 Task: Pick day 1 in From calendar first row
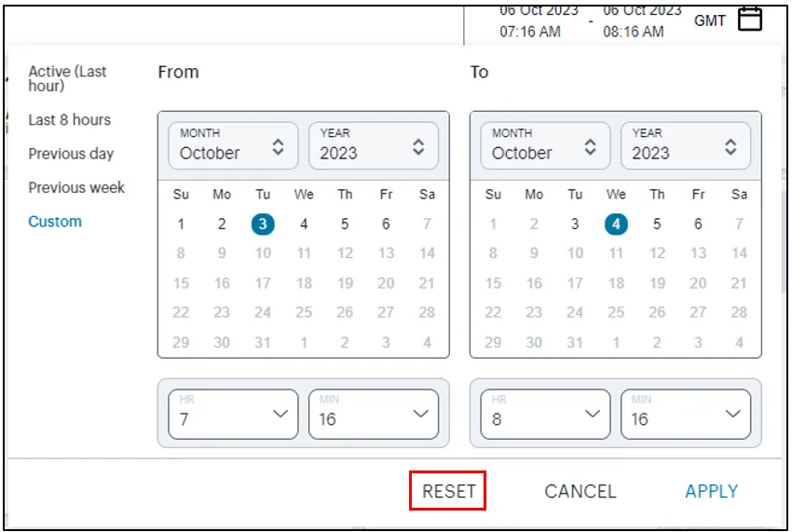[x=181, y=224]
